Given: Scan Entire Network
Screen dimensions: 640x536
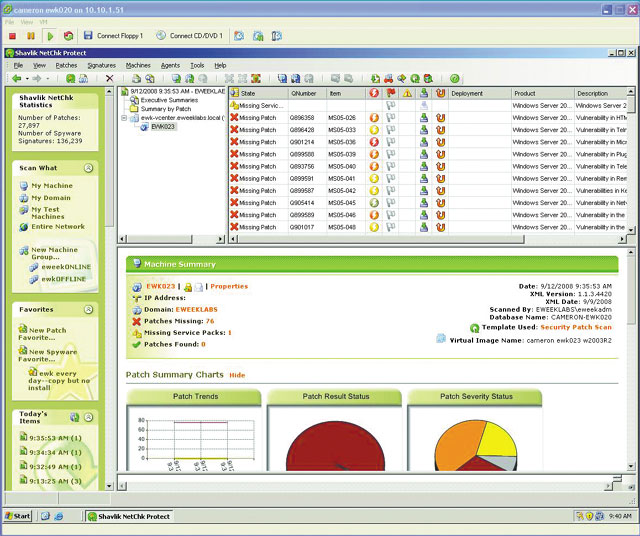Looking at the screenshot, I should [x=58, y=227].
